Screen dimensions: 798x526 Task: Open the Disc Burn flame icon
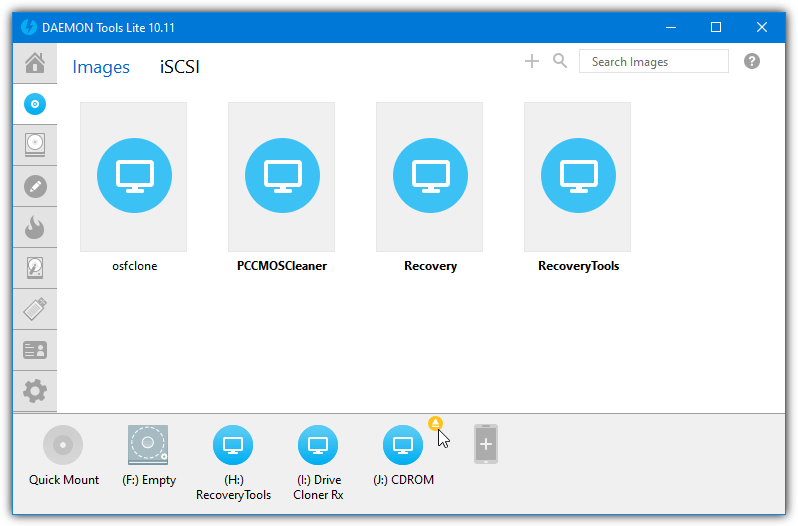tap(35, 227)
